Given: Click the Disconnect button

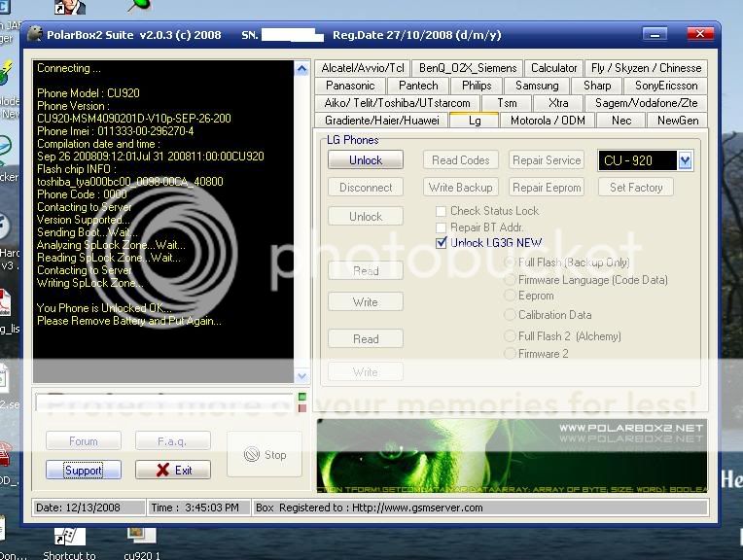Looking at the screenshot, I should point(366,188).
